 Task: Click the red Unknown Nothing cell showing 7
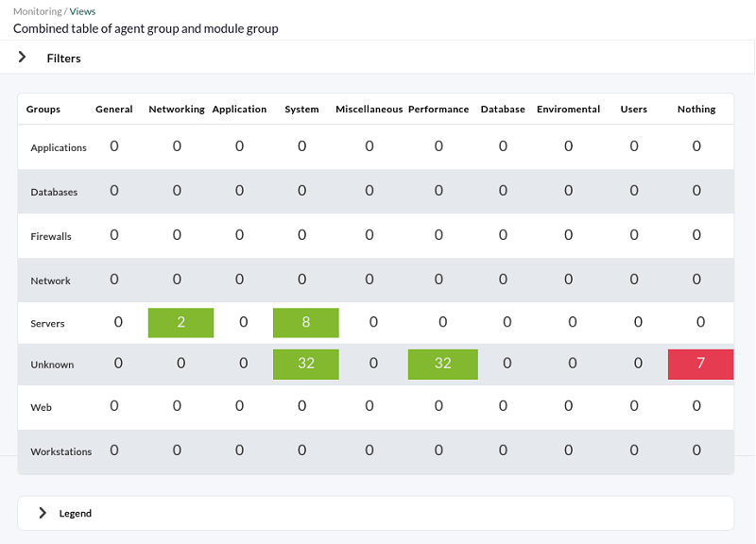pyautogui.click(x=700, y=365)
